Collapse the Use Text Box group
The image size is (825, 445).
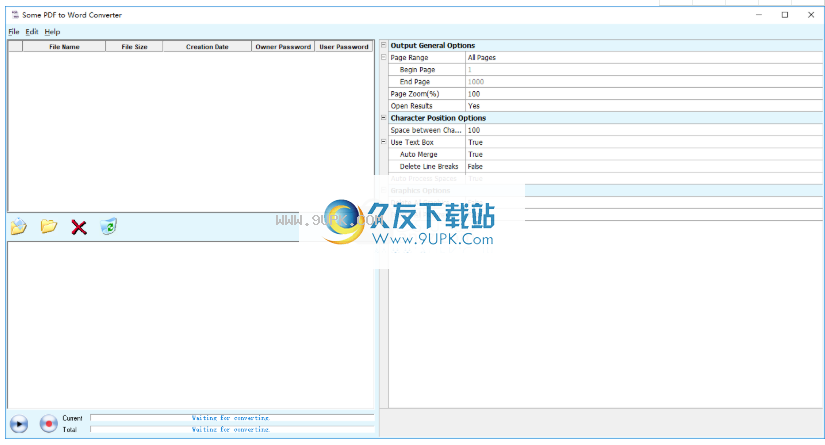tap(384, 142)
